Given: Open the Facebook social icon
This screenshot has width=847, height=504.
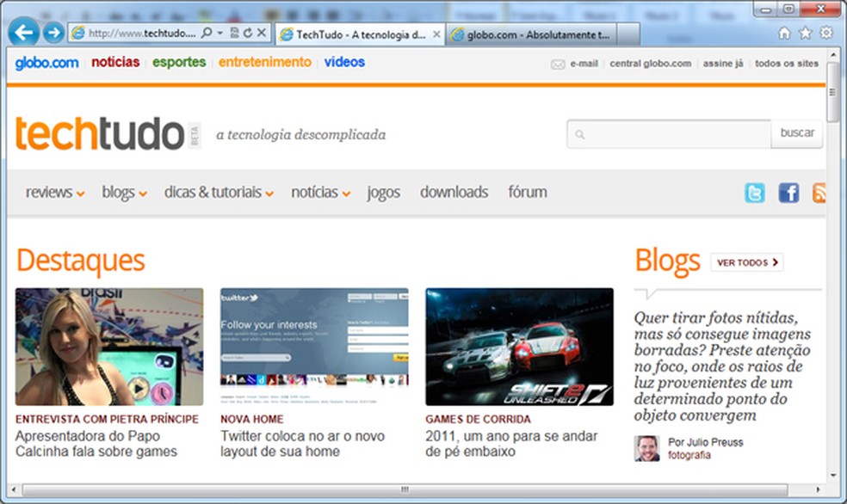Looking at the screenshot, I should [x=788, y=193].
